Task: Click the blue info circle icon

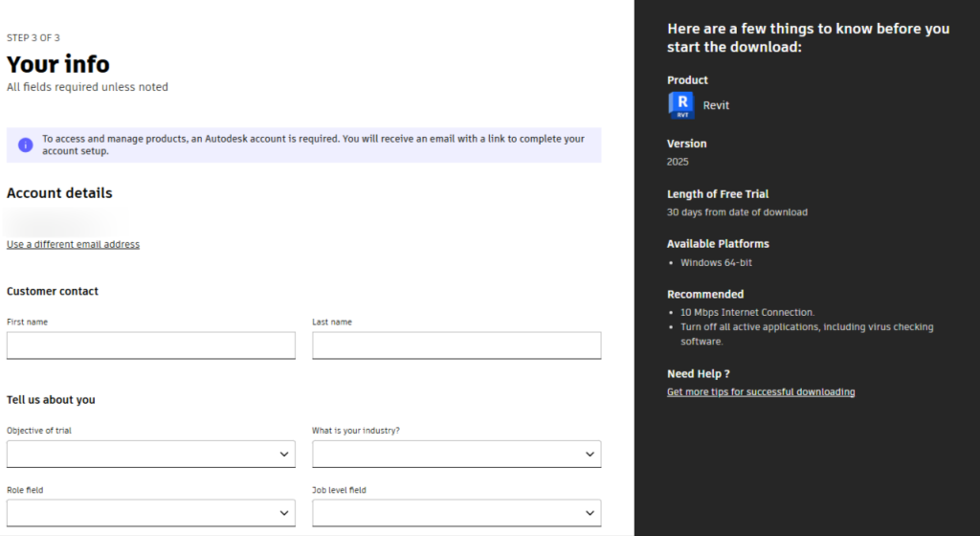Action: (x=26, y=145)
